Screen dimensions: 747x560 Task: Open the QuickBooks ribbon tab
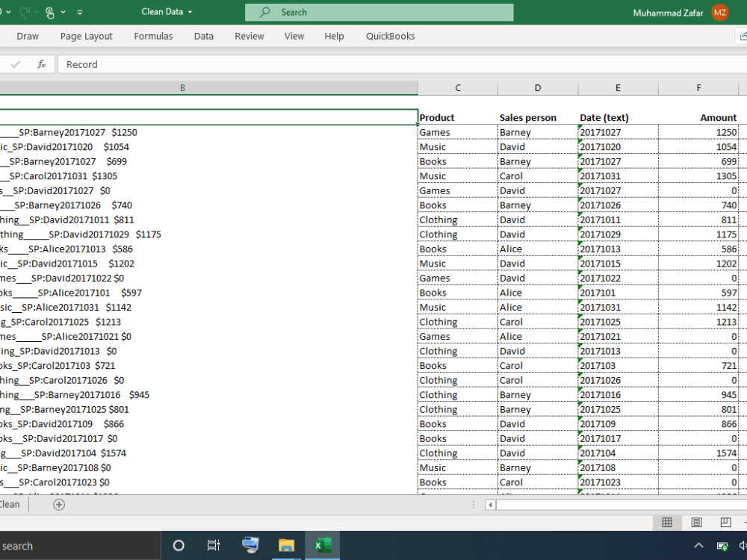390,36
